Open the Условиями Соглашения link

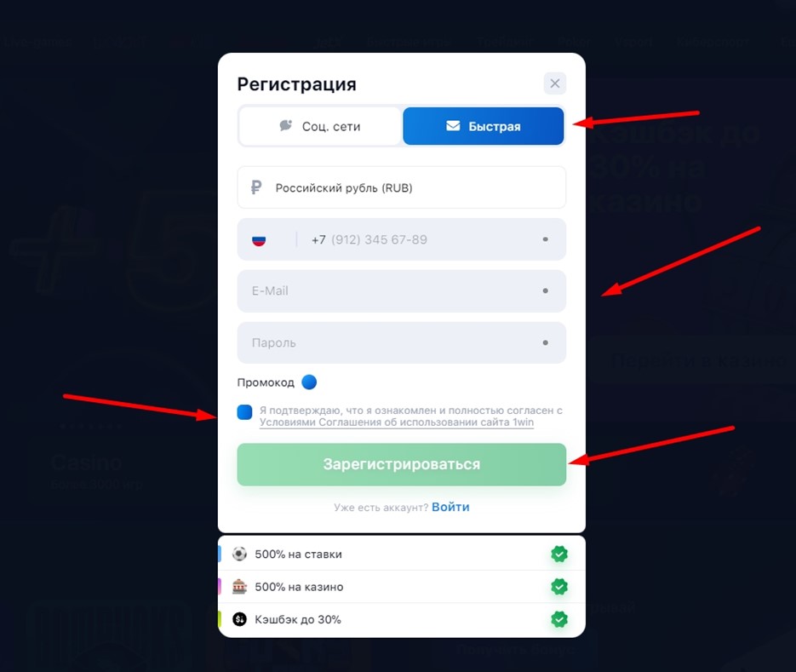pos(397,422)
